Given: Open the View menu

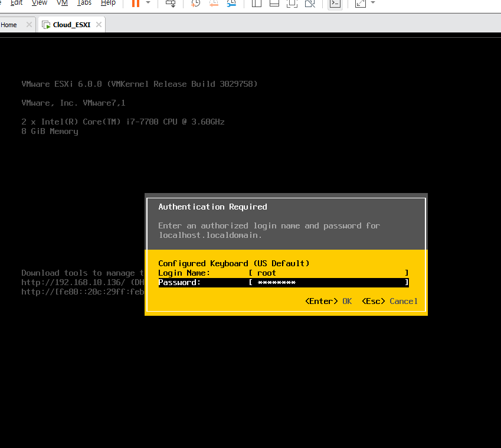Looking at the screenshot, I should [x=40, y=3].
